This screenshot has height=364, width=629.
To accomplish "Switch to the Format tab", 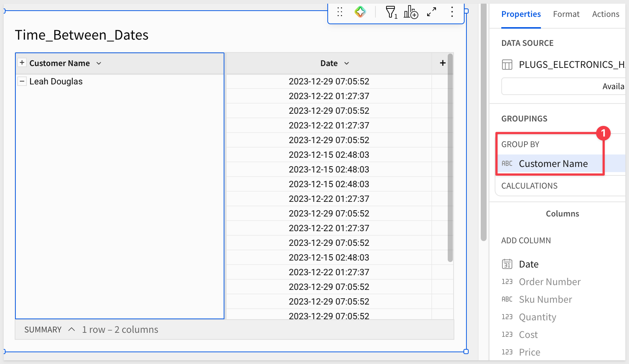I will pyautogui.click(x=566, y=14).
